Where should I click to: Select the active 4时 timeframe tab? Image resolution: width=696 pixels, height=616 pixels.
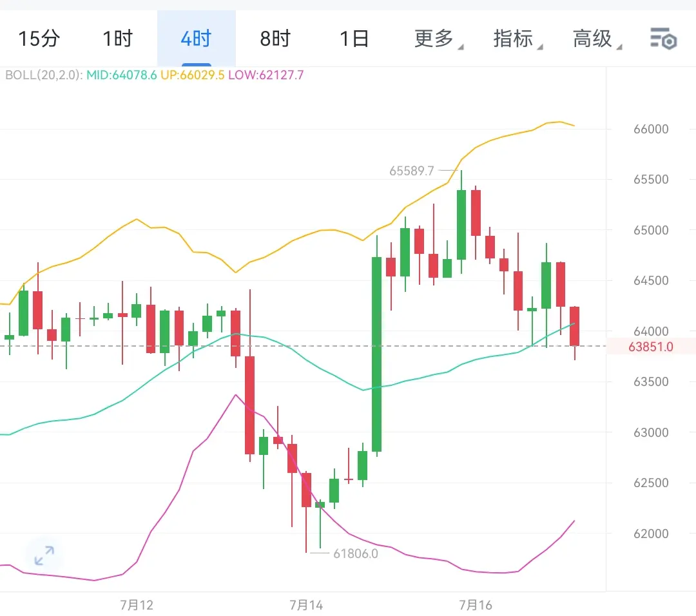196,39
